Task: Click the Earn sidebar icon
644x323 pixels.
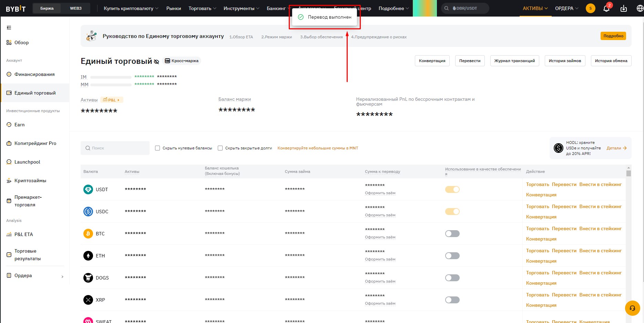Action: click(9, 125)
